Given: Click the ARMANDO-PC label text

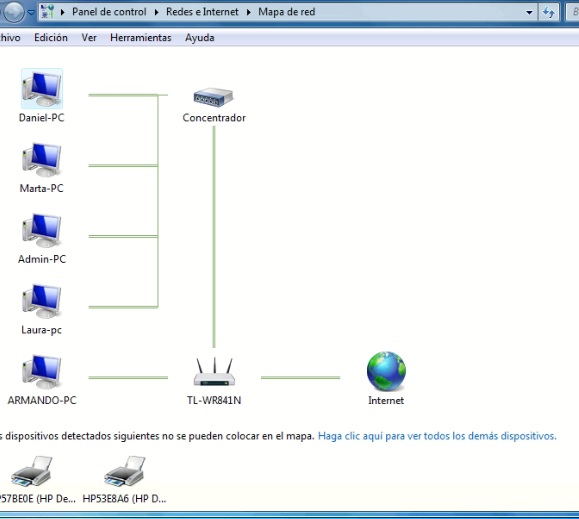Looking at the screenshot, I should pyautogui.click(x=42, y=401).
